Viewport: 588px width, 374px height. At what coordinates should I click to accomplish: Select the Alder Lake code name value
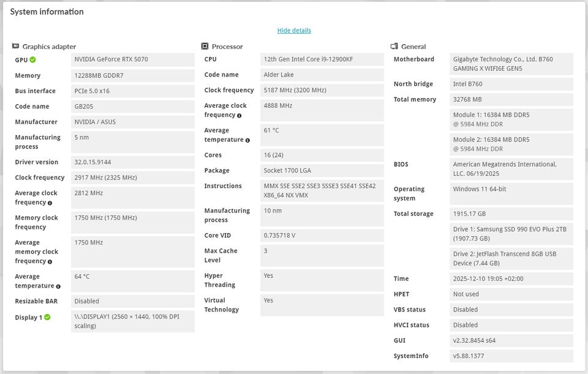click(x=322, y=75)
